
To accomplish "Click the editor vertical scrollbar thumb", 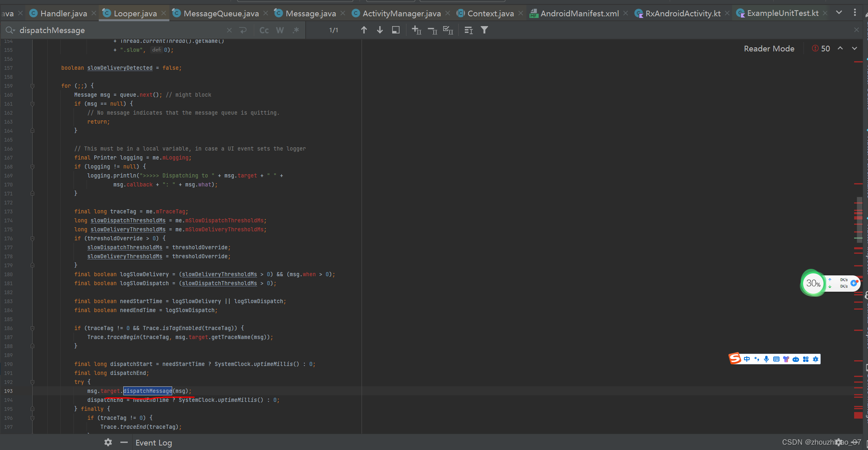I will [x=859, y=219].
